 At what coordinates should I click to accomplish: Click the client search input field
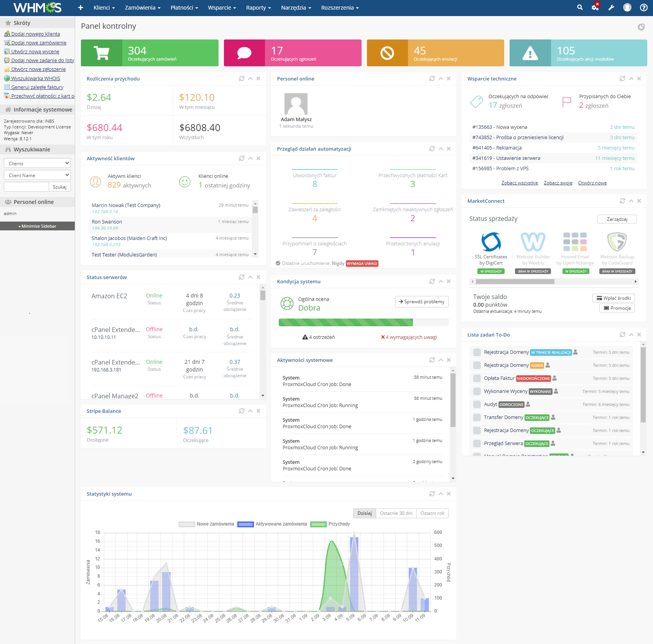(26, 187)
